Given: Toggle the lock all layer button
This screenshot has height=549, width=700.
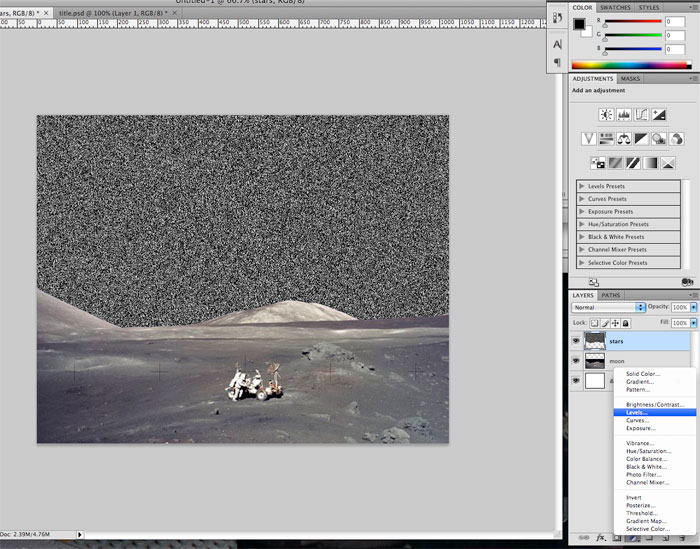Looking at the screenshot, I should pos(626,324).
